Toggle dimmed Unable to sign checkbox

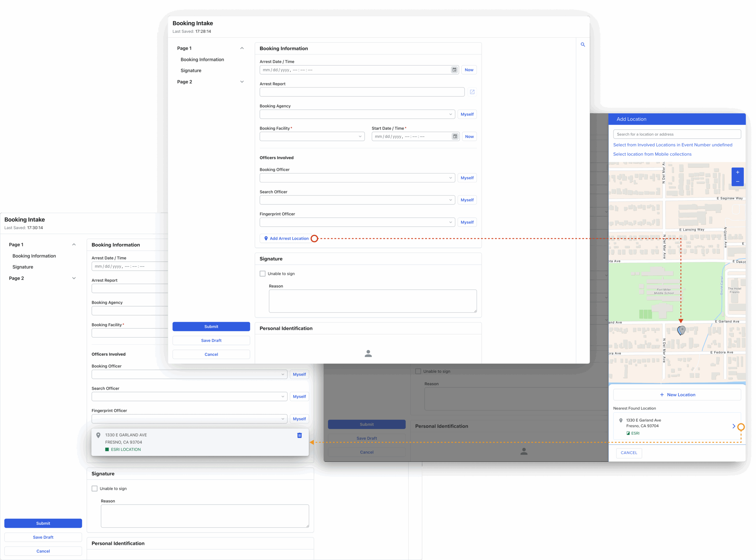coord(418,371)
